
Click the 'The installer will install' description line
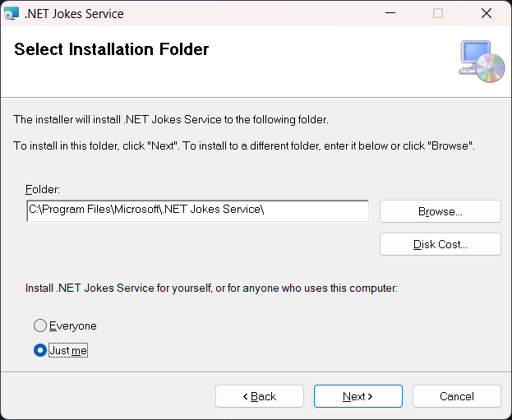point(171,119)
